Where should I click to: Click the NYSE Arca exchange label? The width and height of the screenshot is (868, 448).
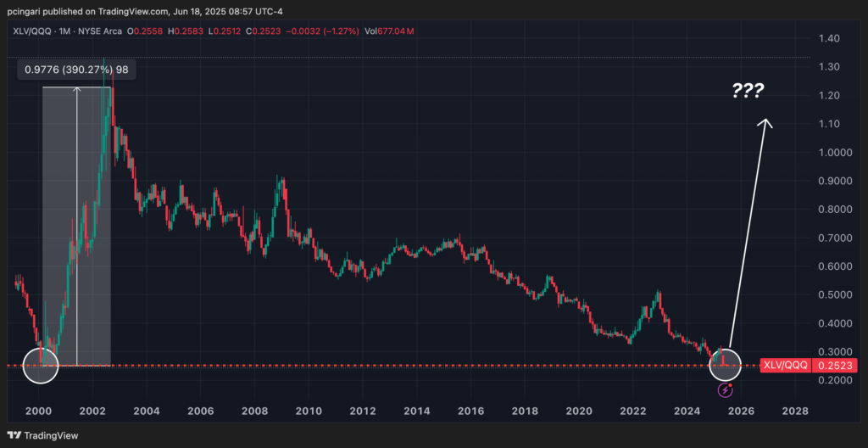coord(98,31)
